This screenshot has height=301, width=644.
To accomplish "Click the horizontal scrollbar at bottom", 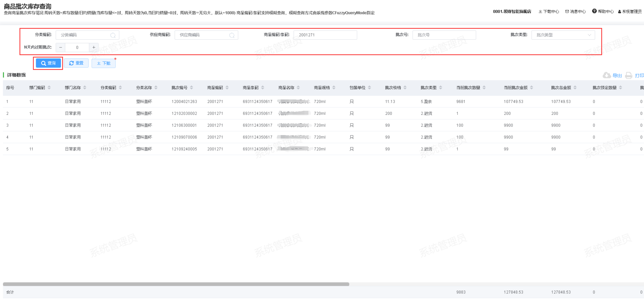I will tap(176, 284).
